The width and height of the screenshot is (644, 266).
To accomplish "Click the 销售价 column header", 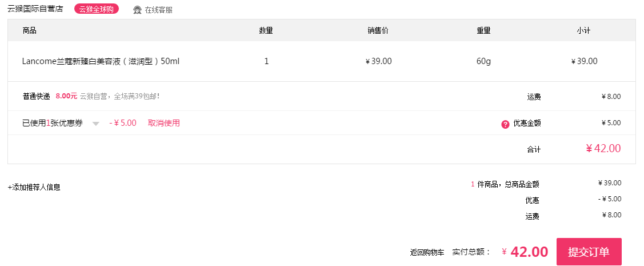I will pos(378,30).
